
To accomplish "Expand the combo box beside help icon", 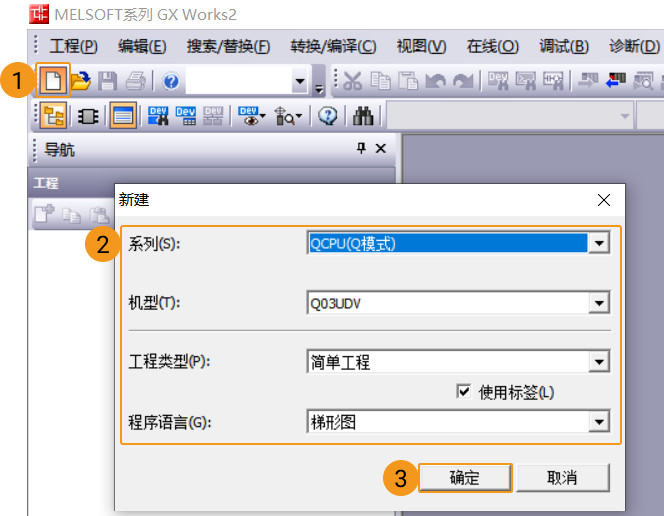I will pyautogui.click(x=300, y=81).
